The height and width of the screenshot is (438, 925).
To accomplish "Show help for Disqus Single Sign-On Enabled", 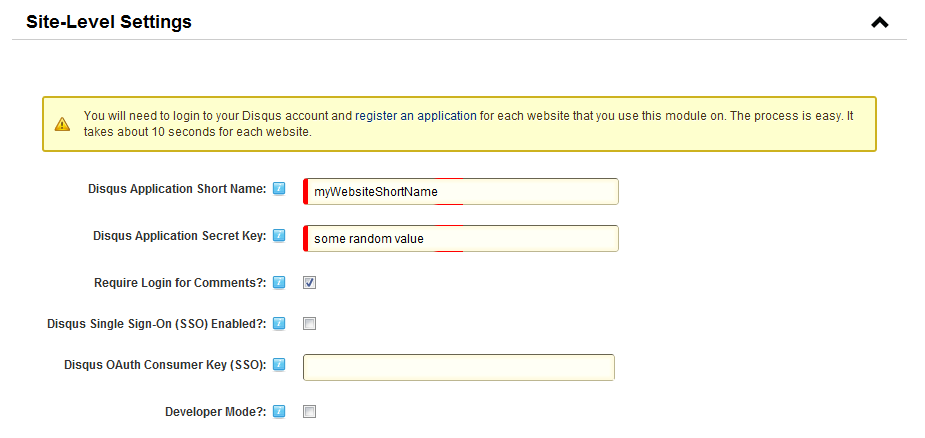I will pyautogui.click(x=279, y=323).
